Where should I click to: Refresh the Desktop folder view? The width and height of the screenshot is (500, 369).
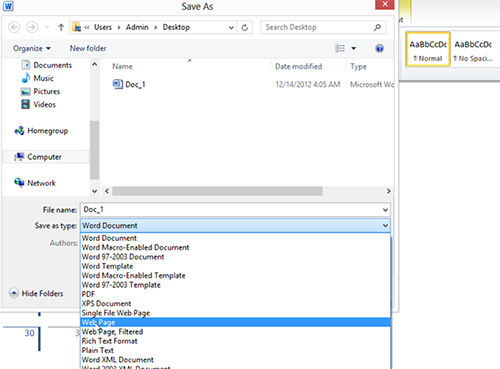coord(245,27)
